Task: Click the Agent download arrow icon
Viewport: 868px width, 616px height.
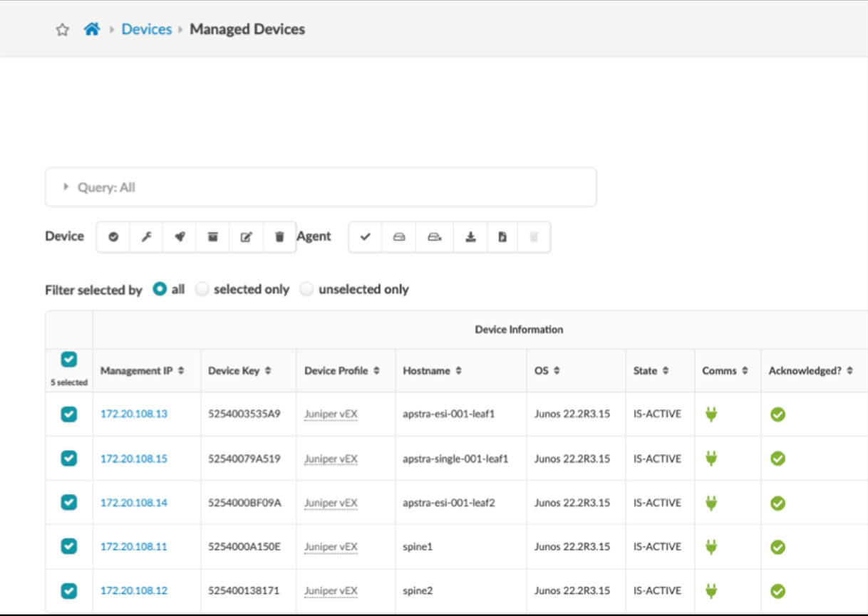Action: (470, 237)
